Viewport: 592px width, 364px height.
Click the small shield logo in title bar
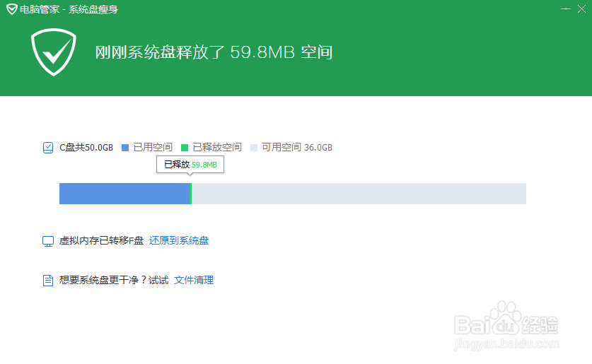(x=12, y=9)
